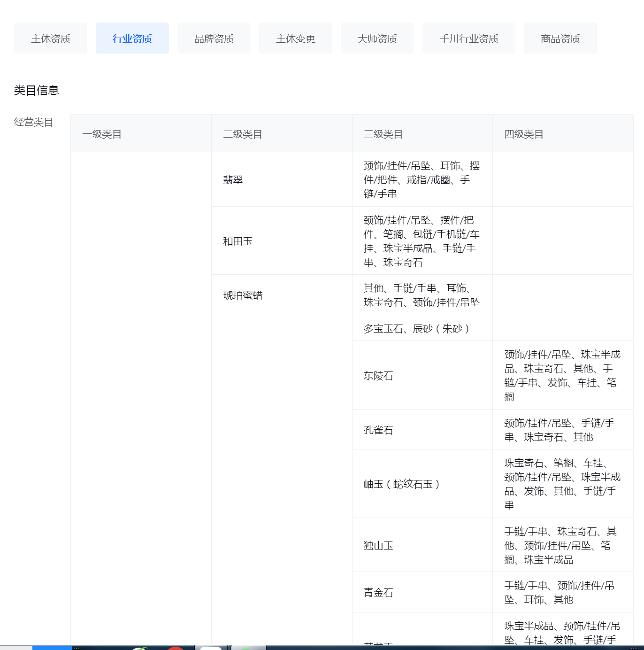Select the 翡翠 category cell
The image size is (644, 650).
pos(233,180)
